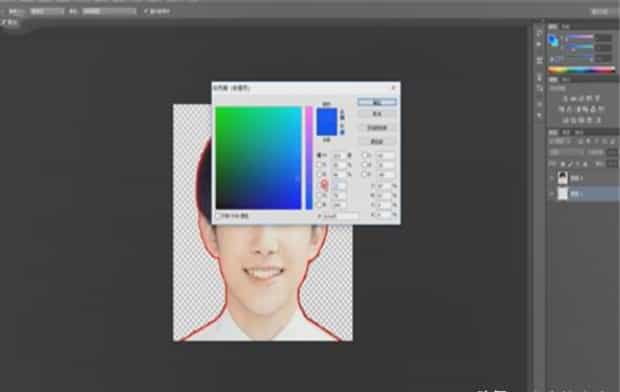Open the layer Opacity dropdown

click(612, 152)
